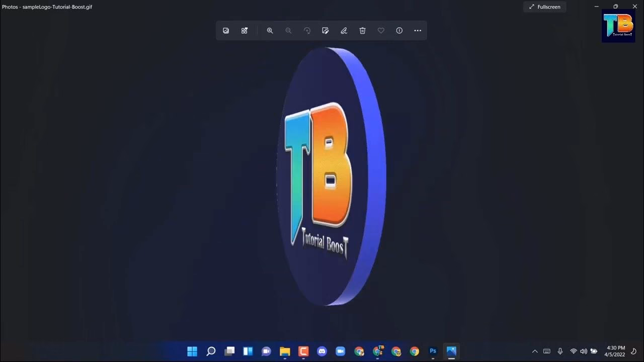Click the Fullscreen button
644x362 pixels.
pyautogui.click(x=545, y=7)
